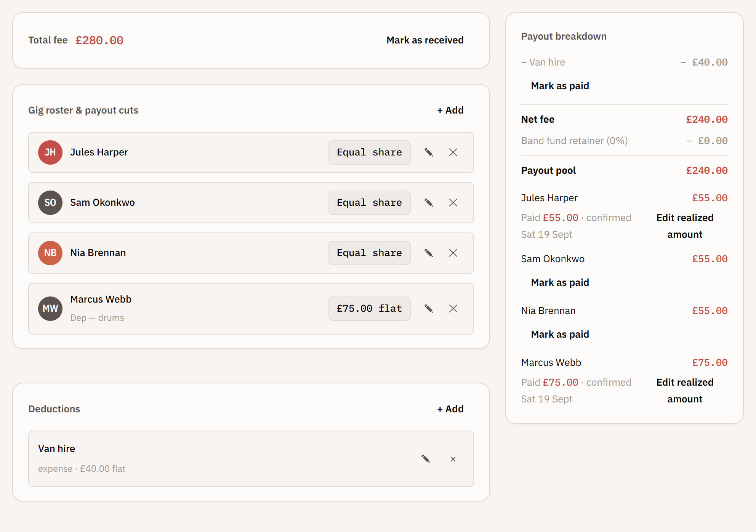Click Sam Okonkwo's £55.00 payout amount

(710, 259)
